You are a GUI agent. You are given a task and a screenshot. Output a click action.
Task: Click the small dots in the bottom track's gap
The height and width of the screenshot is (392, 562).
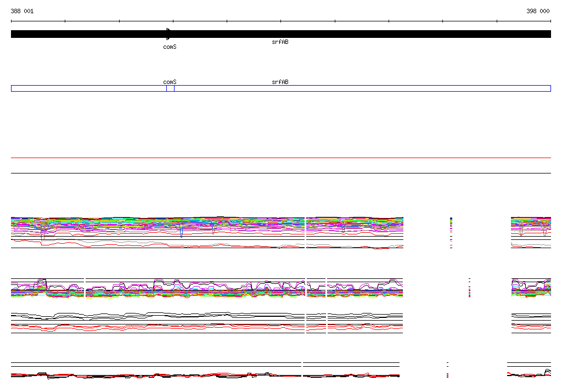[448, 370]
